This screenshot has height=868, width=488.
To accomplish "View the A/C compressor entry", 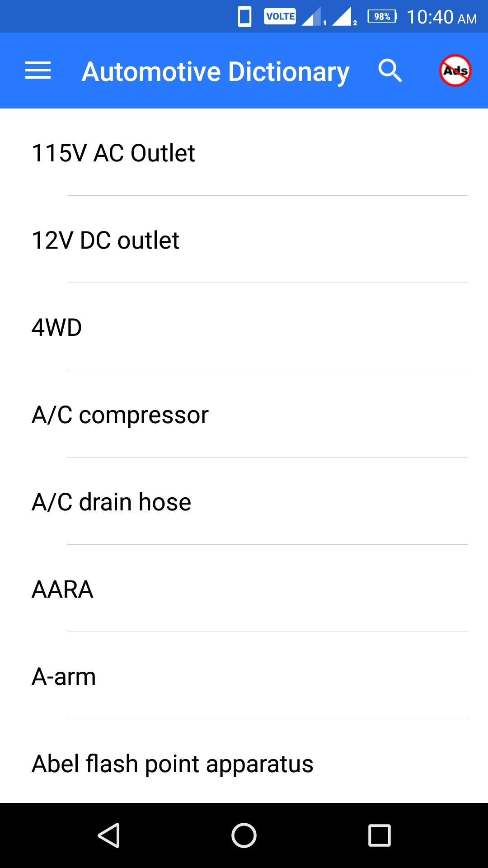I will (x=244, y=414).
